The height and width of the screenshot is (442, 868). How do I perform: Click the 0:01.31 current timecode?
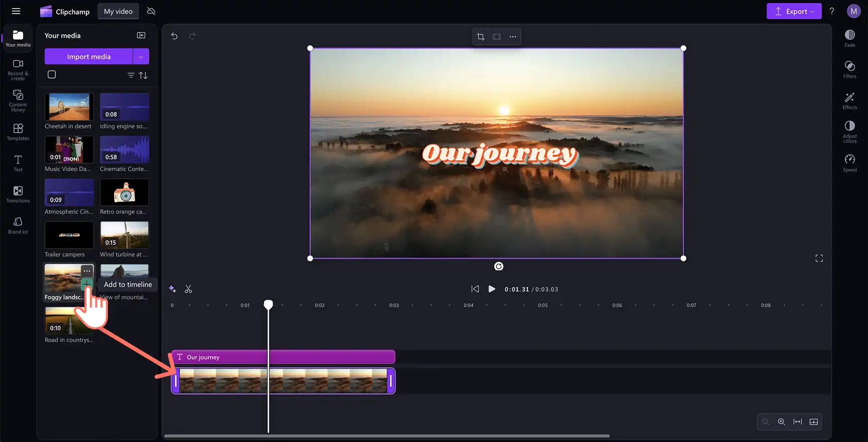coord(517,289)
